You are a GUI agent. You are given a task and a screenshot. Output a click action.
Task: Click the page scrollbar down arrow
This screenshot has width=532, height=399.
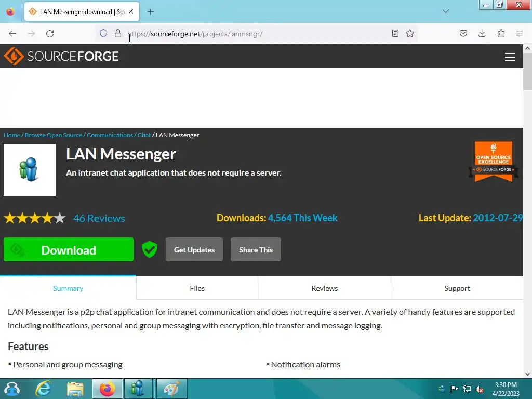[x=527, y=374]
